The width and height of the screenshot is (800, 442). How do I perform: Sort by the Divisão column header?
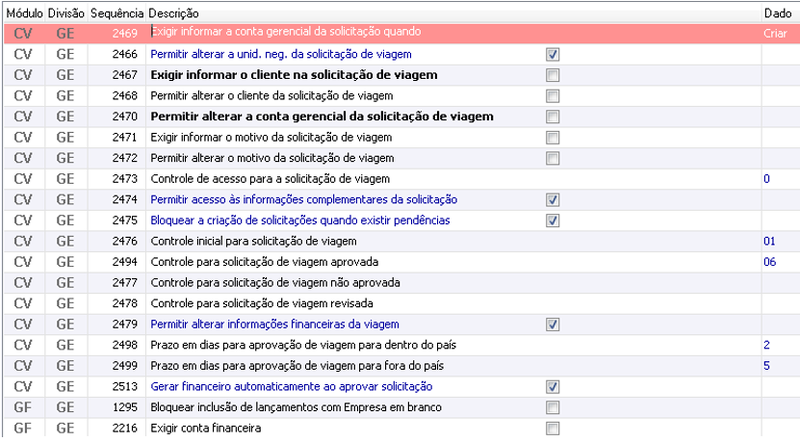pyautogui.click(x=66, y=13)
